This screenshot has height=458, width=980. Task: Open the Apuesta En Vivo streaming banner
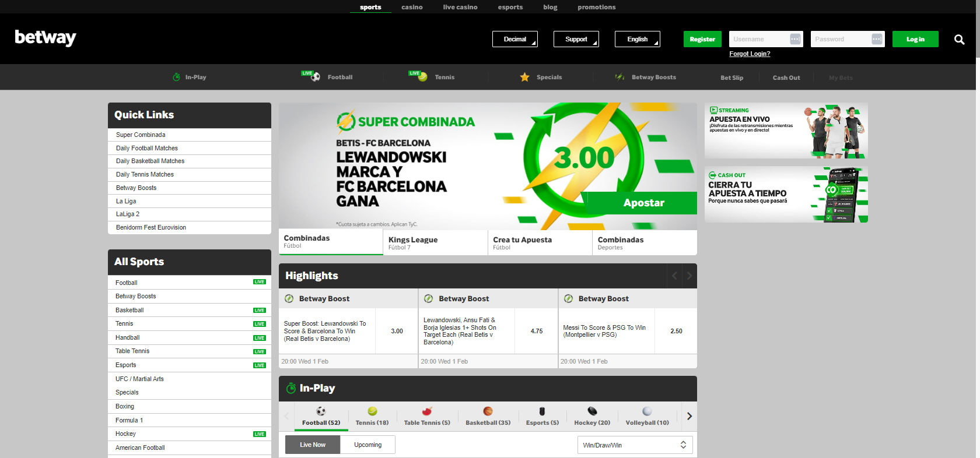(786, 131)
